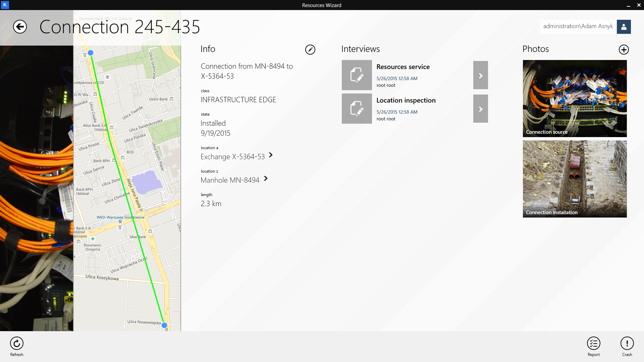Click the Resources service title
This screenshot has width=644, height=362.
point(403,67)
